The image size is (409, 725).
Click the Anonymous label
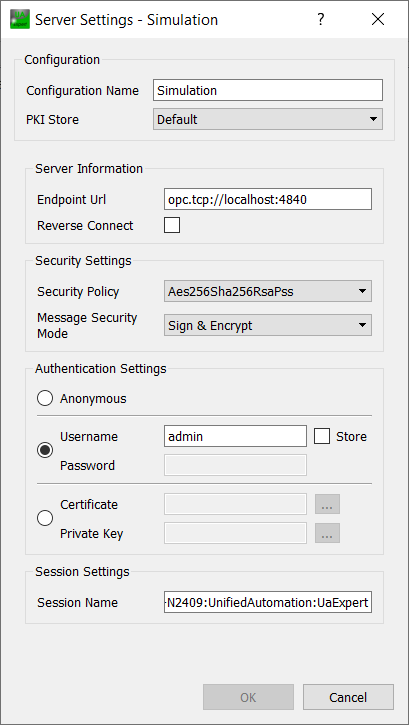(93, 399)
